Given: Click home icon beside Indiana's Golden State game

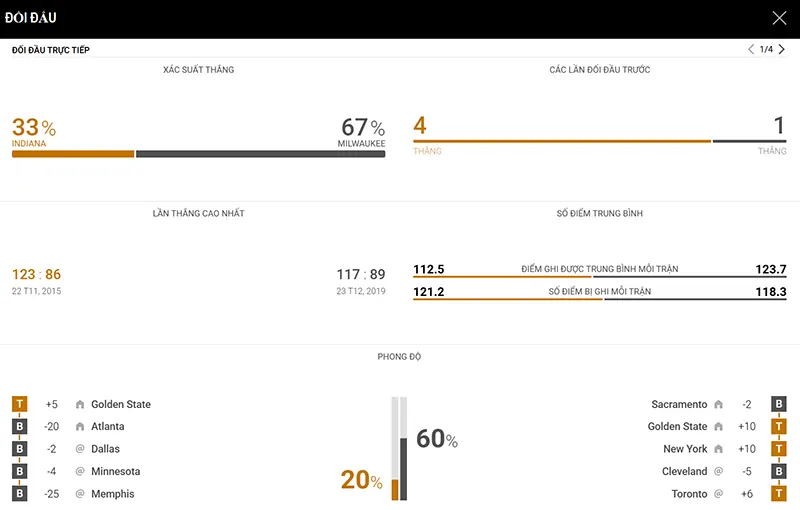Looking at the screenshot, I should [x=80, y=405].
